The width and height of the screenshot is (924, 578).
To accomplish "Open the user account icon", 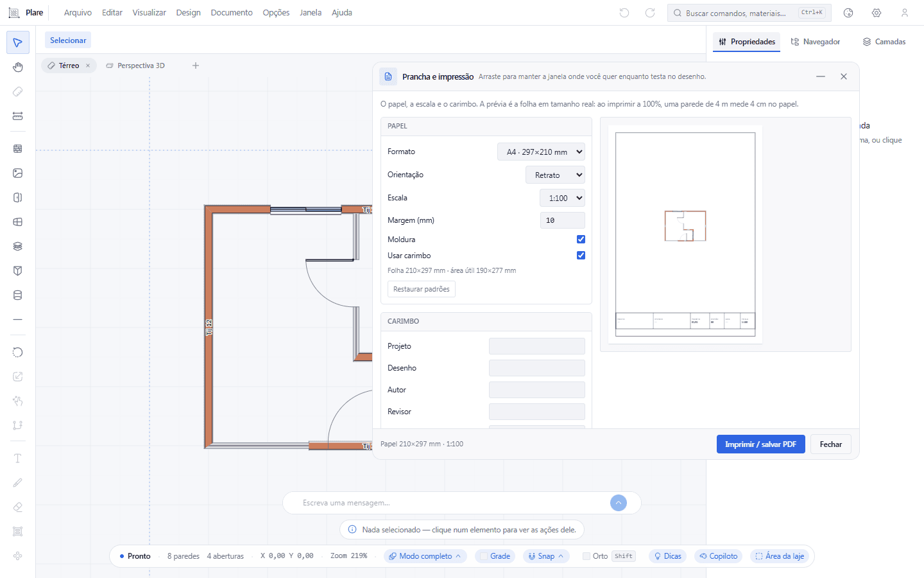I will (905, 13).
